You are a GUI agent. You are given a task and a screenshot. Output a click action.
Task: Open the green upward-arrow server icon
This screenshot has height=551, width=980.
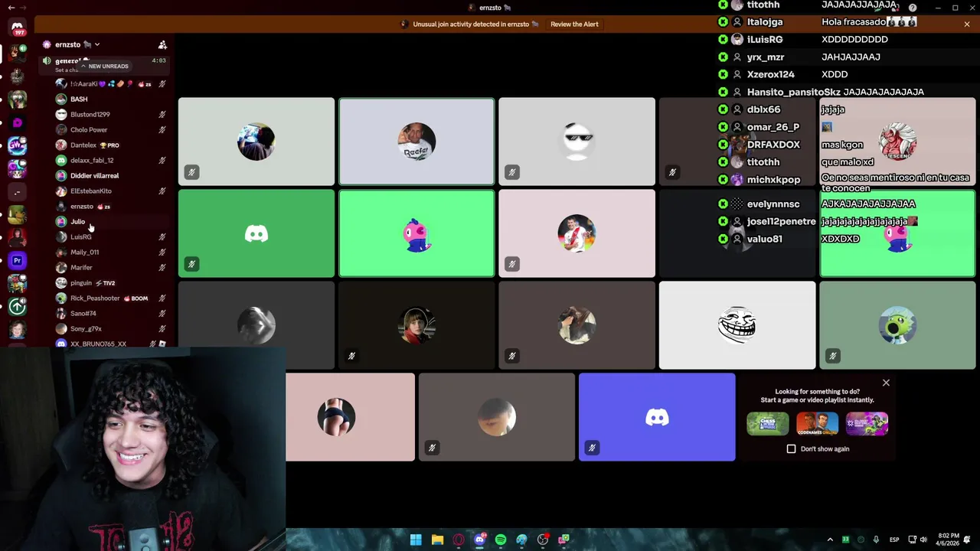pyautogui.click(x=17, y=306)
